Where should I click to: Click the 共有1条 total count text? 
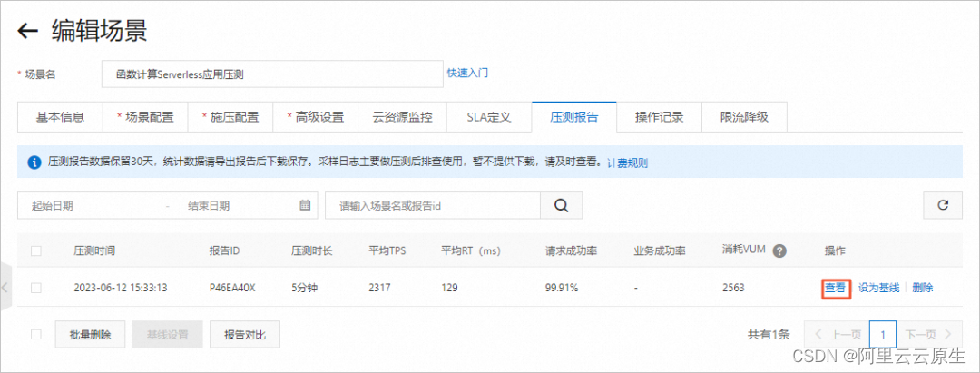[x=769, y=334]
